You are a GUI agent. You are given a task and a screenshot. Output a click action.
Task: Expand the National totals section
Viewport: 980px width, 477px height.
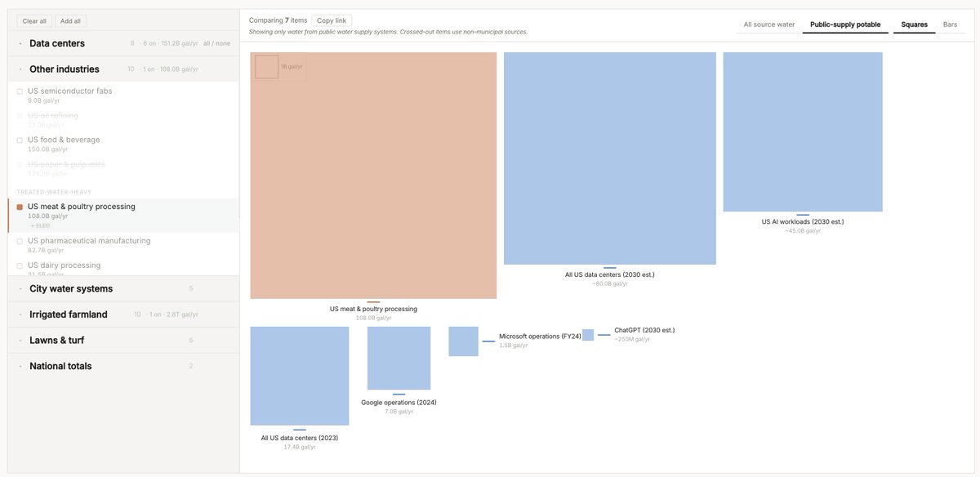(x=123, y=366)
